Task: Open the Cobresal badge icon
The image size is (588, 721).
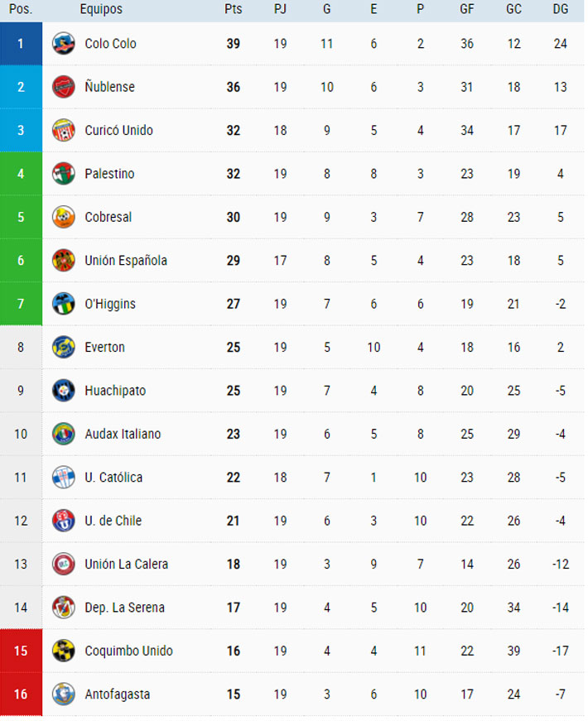Action: pyautogui.click(x=63, y=217)
